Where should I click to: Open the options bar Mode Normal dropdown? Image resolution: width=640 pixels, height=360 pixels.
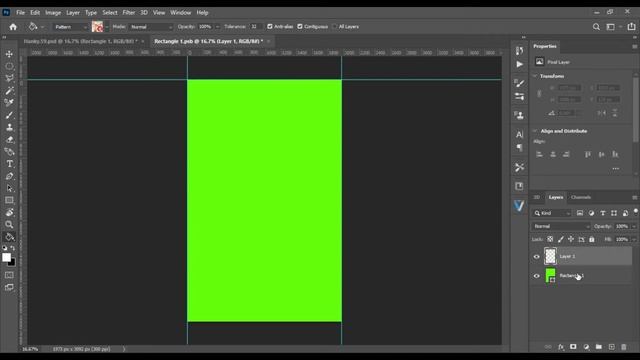[151, 27]
